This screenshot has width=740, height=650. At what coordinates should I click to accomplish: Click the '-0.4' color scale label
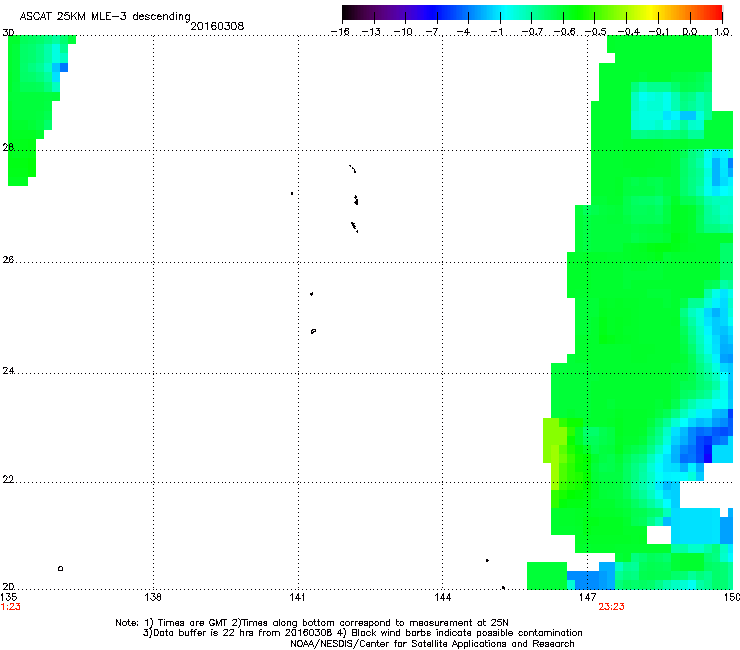coord(629,32)
